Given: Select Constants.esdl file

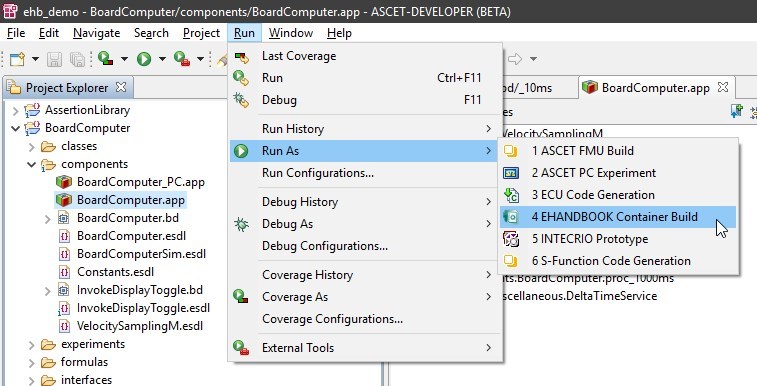Looking at the screenshot, I should [x=115, y=272].
